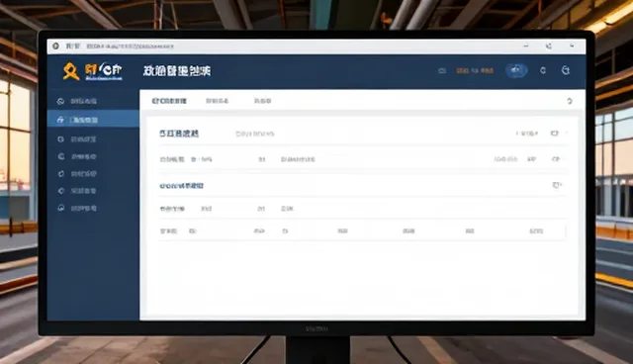633x364 pixels.
Task: Switch to the middle tab above the card
Action: coord(218,101)
